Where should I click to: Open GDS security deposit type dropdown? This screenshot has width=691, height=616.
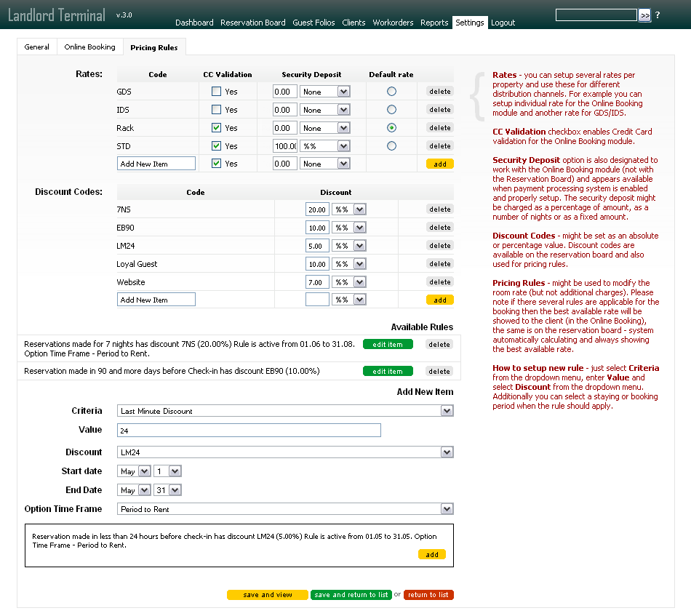[325, 92]
